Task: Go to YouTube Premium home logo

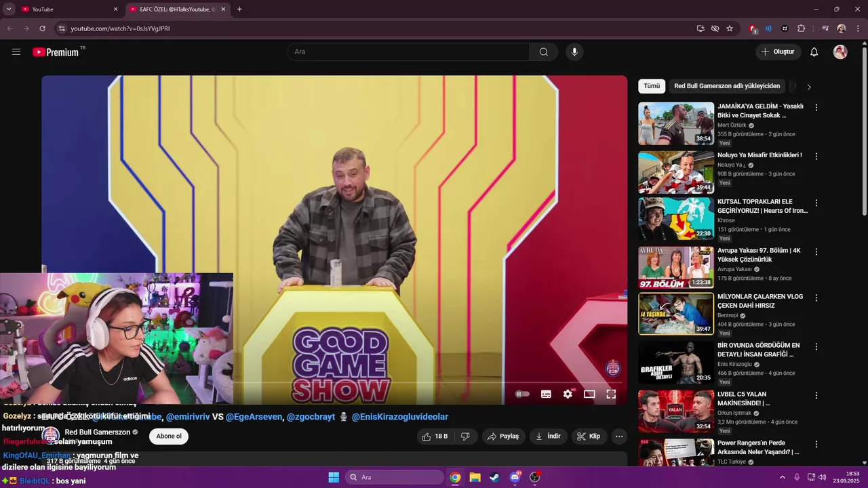Action: [56, 52]
